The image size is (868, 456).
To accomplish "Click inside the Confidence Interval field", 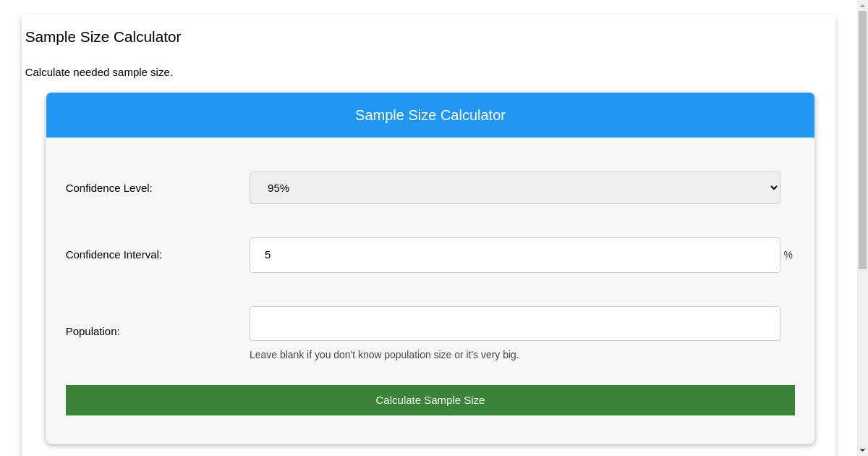I will (514, 255).
